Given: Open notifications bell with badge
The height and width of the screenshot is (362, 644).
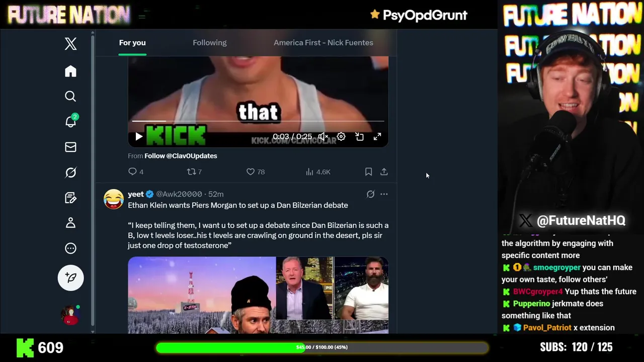Looking at the screenshot, I should coord(70,121).
